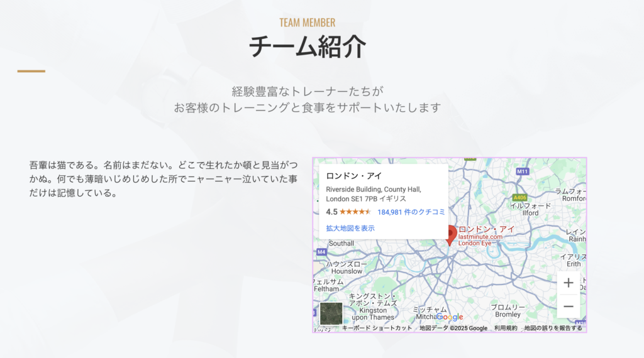Screen dimensions: 644x358
Task: Click the M4 motorway badge
Action: 321,252
